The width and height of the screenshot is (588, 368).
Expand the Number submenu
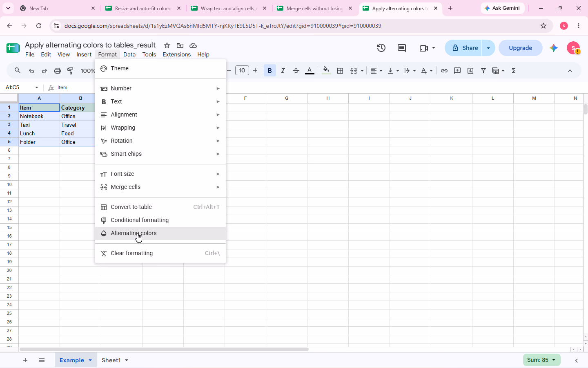tap(160, 88)
